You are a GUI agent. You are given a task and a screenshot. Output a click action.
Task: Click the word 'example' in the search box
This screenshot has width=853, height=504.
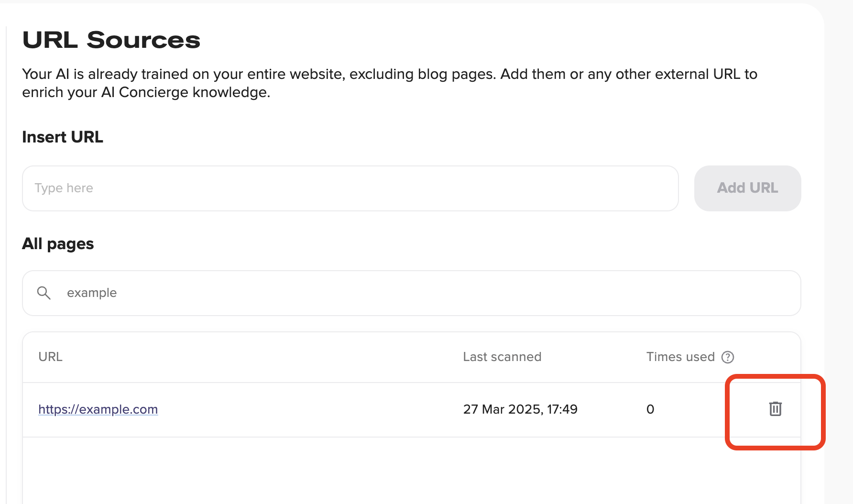[92, 293]
